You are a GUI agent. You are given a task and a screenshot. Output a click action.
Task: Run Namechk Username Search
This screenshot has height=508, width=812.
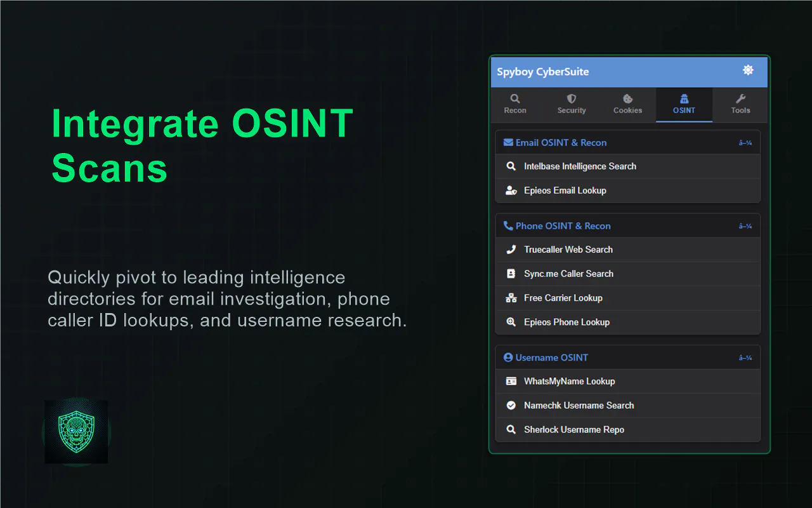627,405
